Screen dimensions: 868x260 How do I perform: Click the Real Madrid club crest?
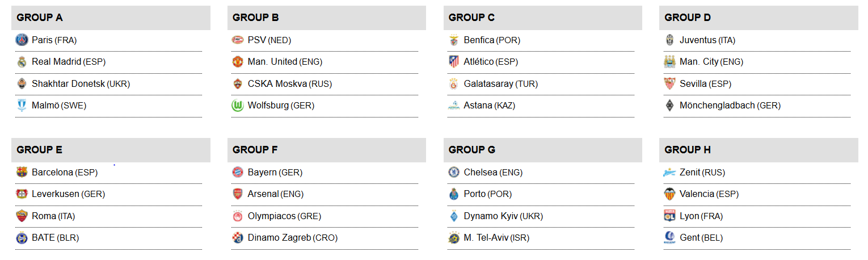pos(22,62)
